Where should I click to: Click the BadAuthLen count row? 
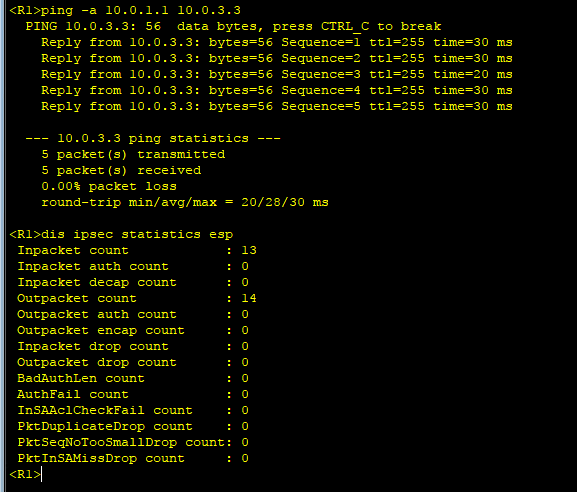[x=133, y=378]
